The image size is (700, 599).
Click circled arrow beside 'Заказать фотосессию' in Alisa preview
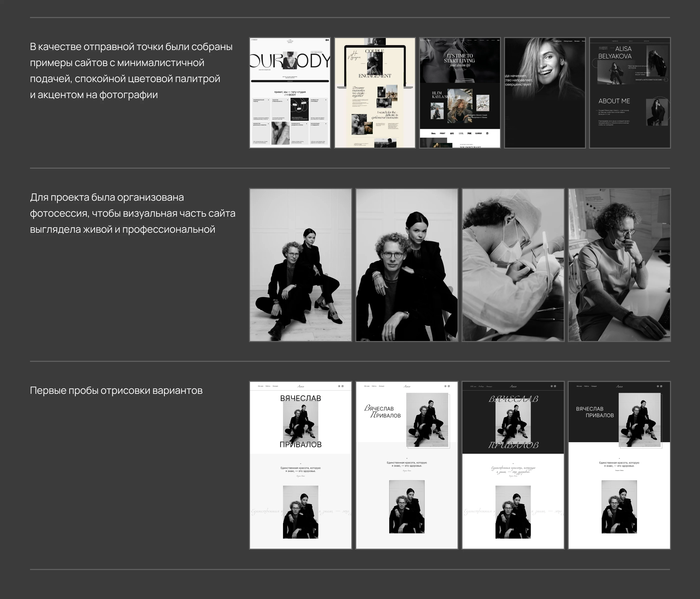666,80
